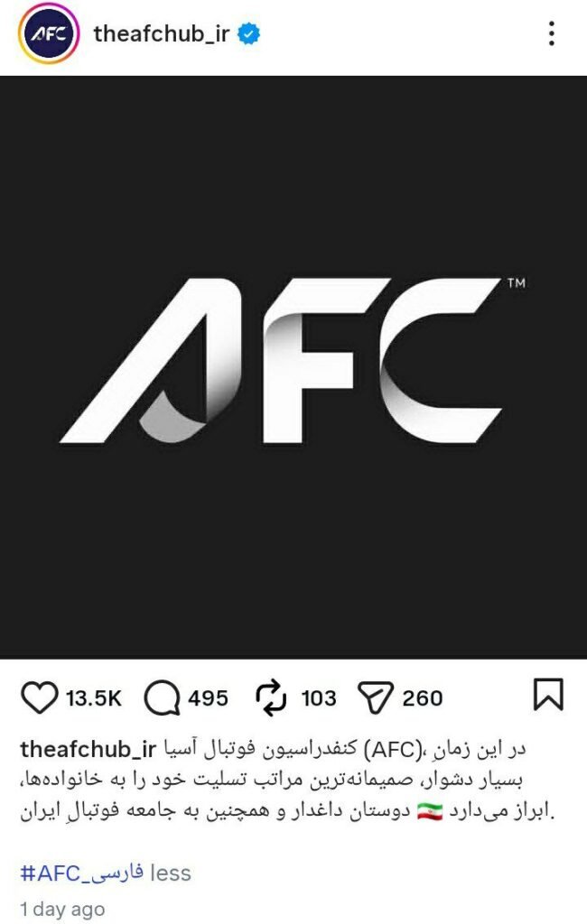The width and height of the screenshot is (587, 924).
Task: Open comments via the speech bubble icon
Action: point(162,698)
